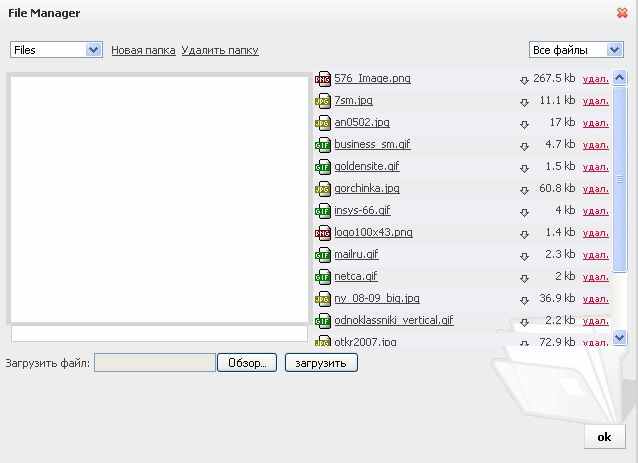
Task: Select file logo100x43.png
Action: 373,232
